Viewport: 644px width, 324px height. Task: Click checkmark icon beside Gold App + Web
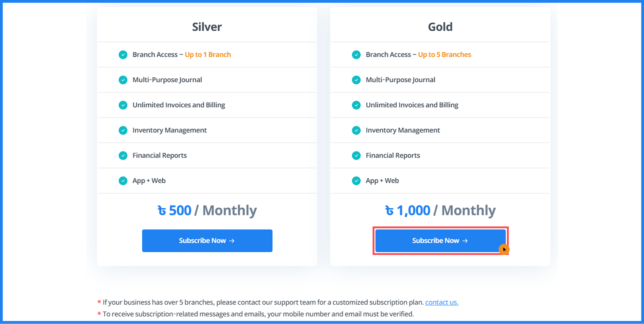tap(356, 181)
